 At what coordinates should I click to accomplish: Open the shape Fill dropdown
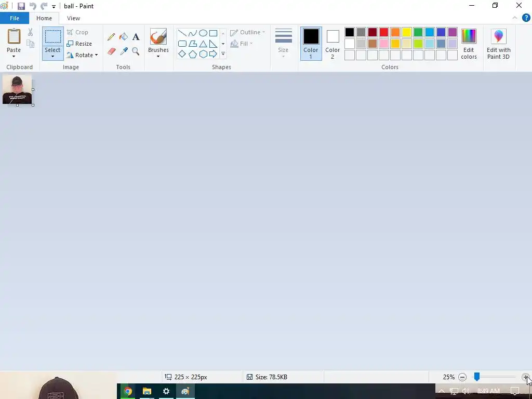coord(241,44)
